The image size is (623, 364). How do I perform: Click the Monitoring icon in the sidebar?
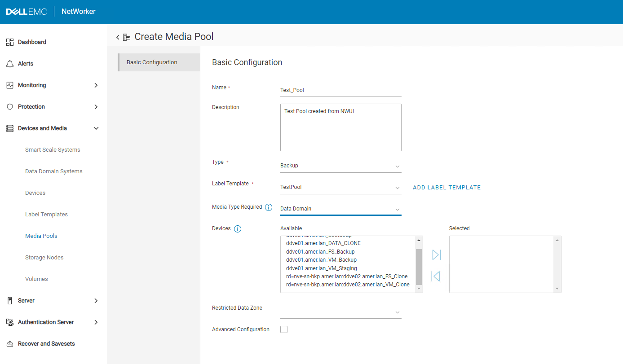pyautogui.click(x=9, y=85)
